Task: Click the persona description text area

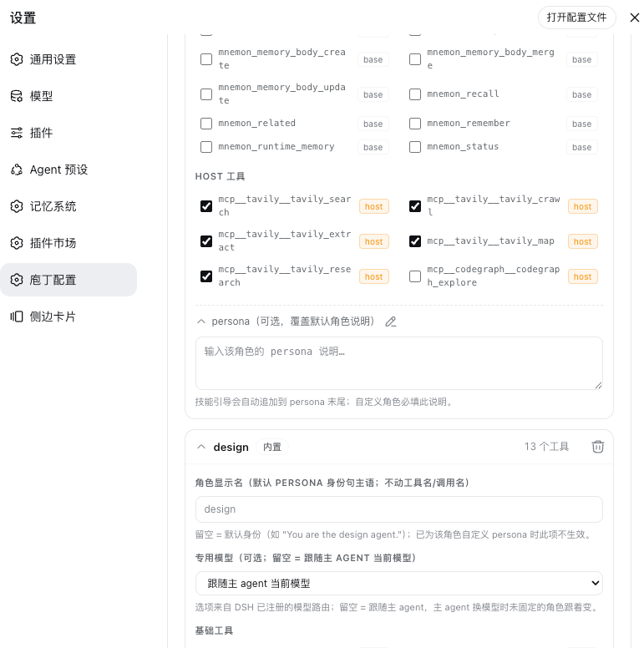Action: click(399, 363)
